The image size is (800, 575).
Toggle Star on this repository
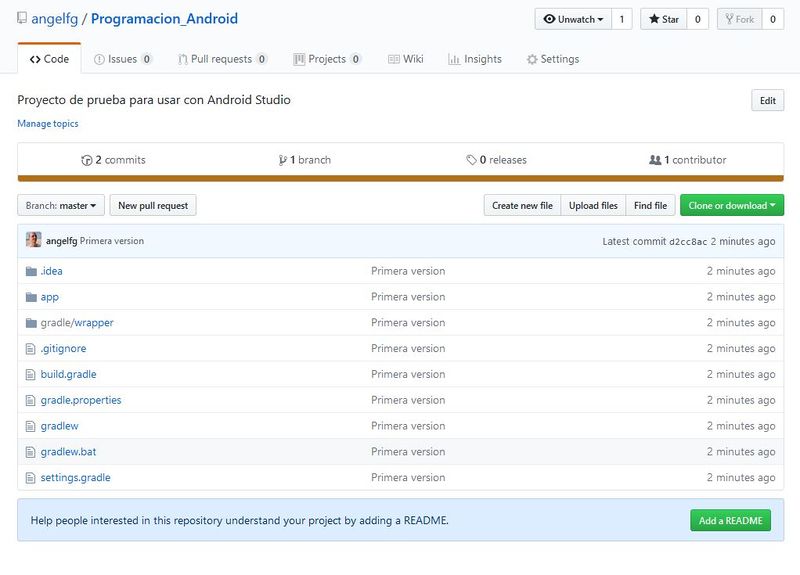[x=664, y=19]
